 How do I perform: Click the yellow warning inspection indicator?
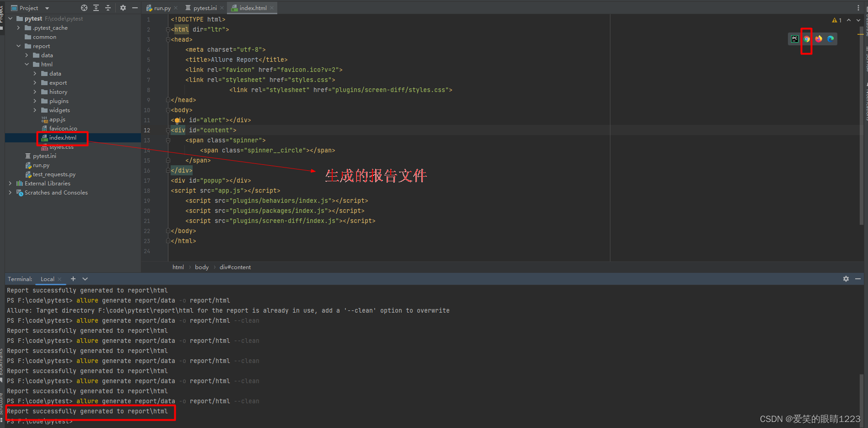click(837, 20)
